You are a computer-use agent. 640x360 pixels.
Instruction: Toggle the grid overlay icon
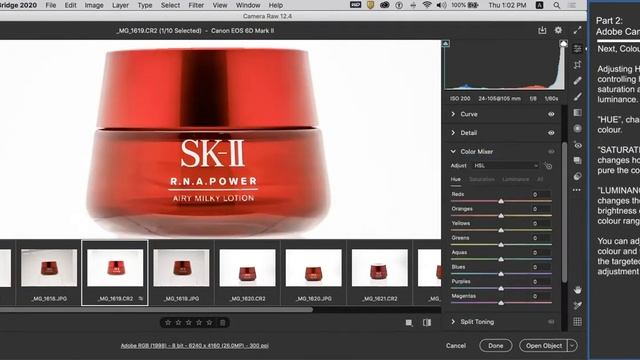click(577, 322)
